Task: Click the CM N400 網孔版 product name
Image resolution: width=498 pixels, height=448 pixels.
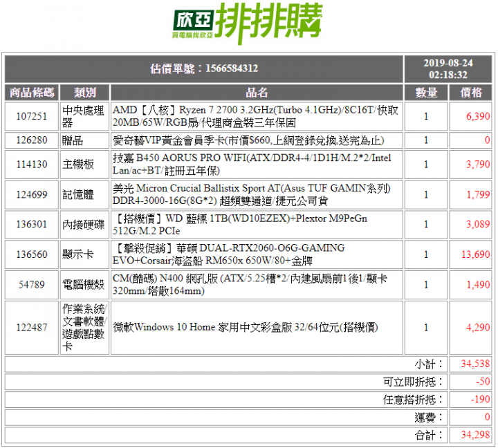Action: pos(250,284)
